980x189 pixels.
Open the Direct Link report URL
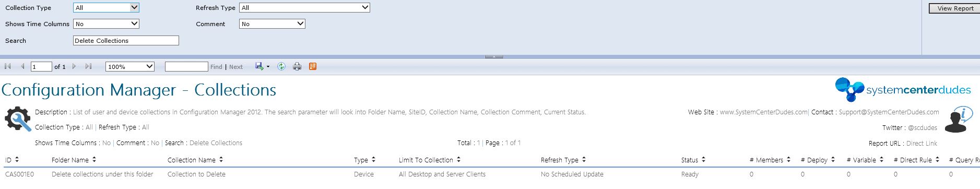coord(922,143)
